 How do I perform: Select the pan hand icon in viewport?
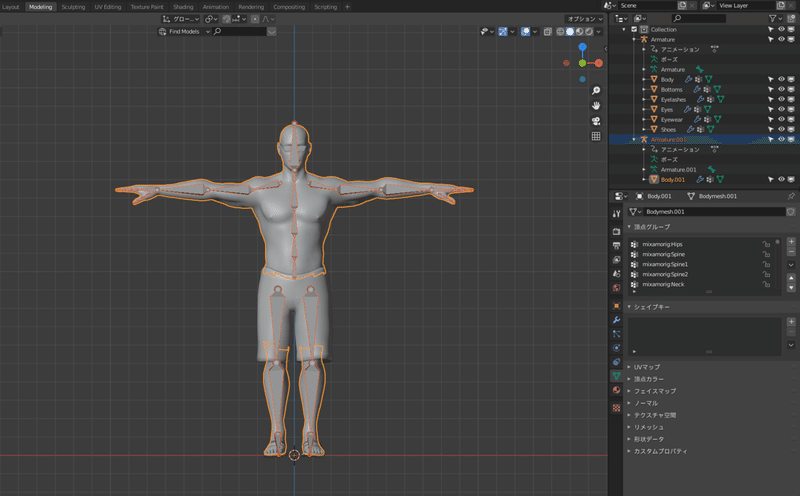[x=596, y=106]
